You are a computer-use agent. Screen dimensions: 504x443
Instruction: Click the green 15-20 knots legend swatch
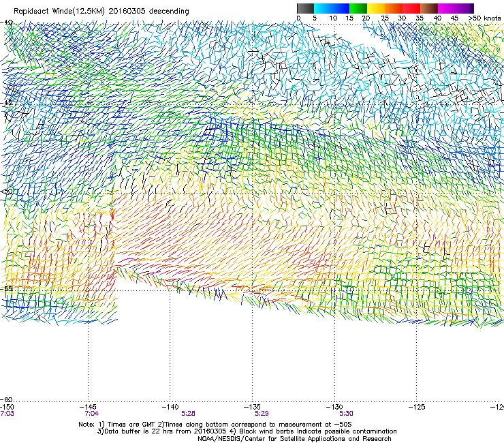358,8
